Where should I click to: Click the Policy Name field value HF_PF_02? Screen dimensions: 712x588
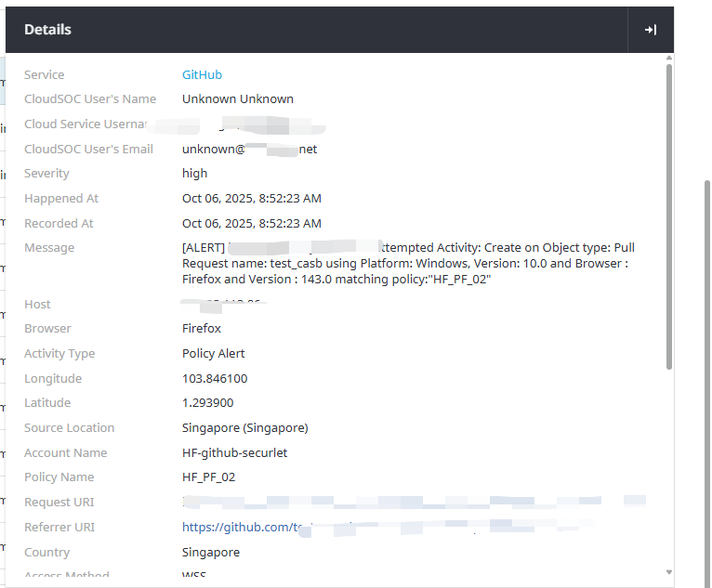click(x=208, y=477)
